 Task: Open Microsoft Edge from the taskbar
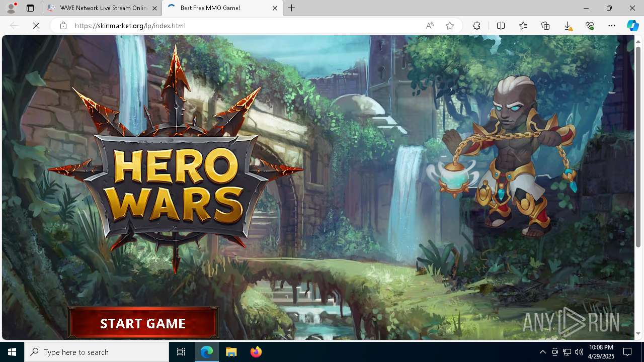click(x=207, y=352)
